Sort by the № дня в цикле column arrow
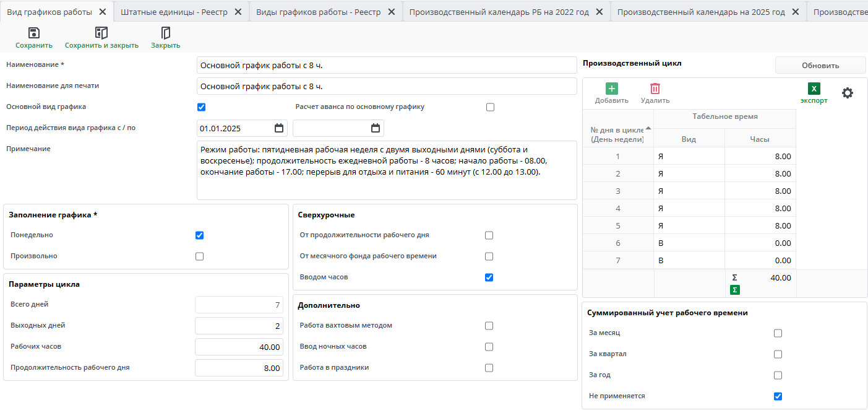The height and width of the screenshot is (410, 868). [x=648, y=128]
